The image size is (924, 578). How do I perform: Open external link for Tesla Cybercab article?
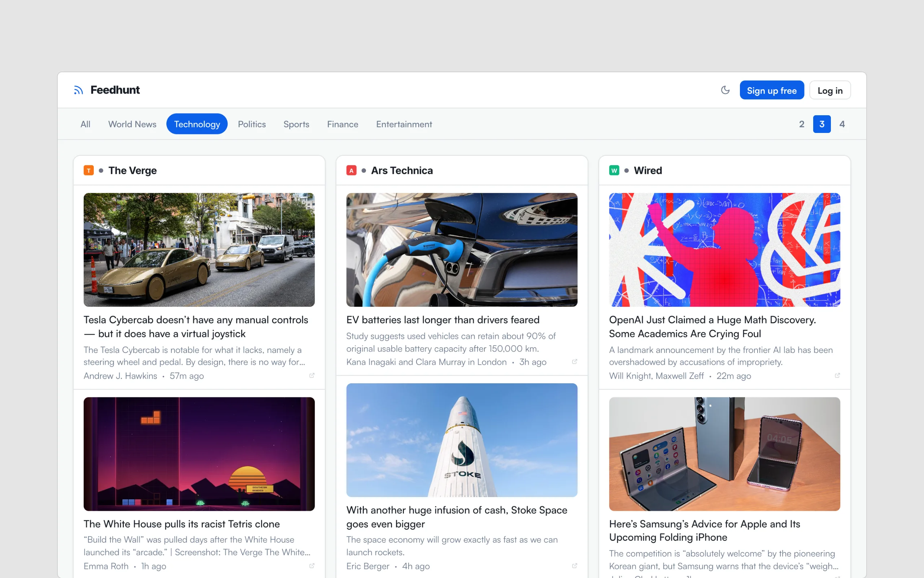[312, 376]
